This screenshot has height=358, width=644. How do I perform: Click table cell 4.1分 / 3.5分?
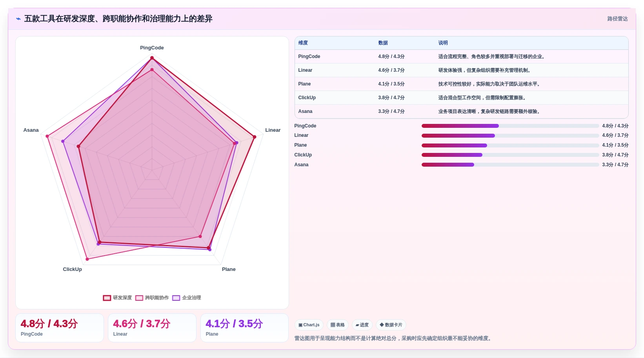[391, 84]
